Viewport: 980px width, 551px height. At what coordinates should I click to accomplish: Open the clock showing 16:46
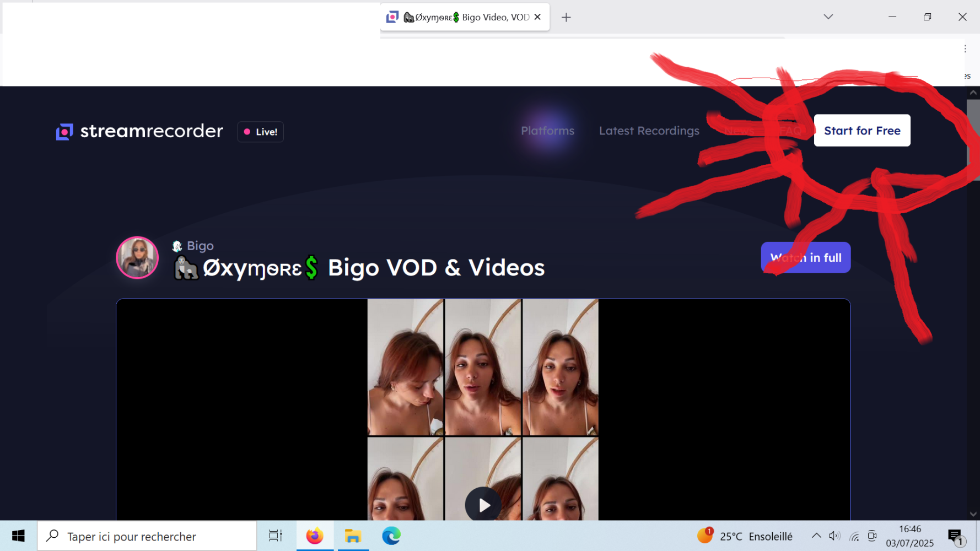point(910,536)
